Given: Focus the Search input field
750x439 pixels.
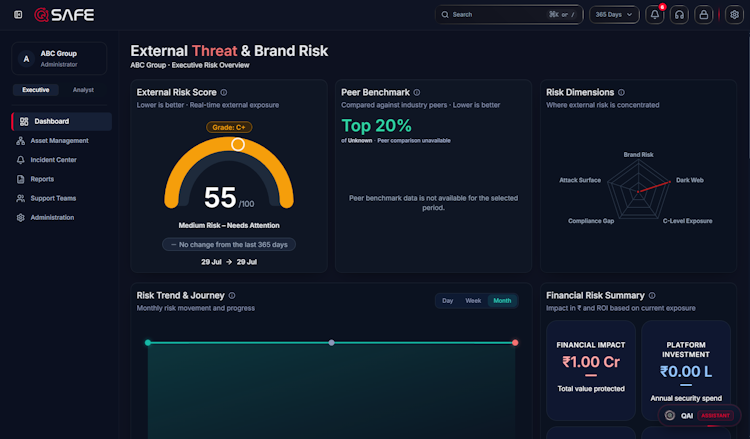Looking at the screenshot, I should (509, 15).
